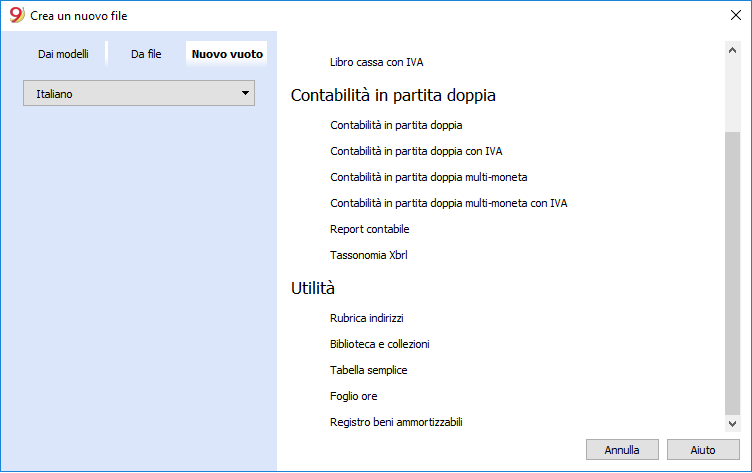Choose partita doppia multi-moneta without IVA
This screenshot has height=473, width=752.
(428, 177)
